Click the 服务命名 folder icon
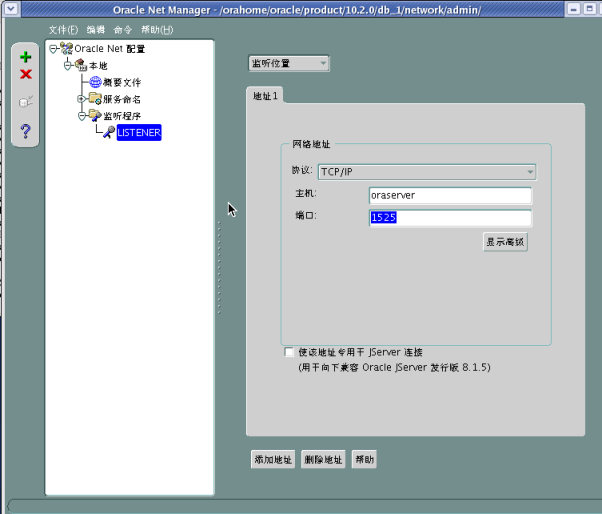Screen dimensions: 602x514 (x=95, y=99)
